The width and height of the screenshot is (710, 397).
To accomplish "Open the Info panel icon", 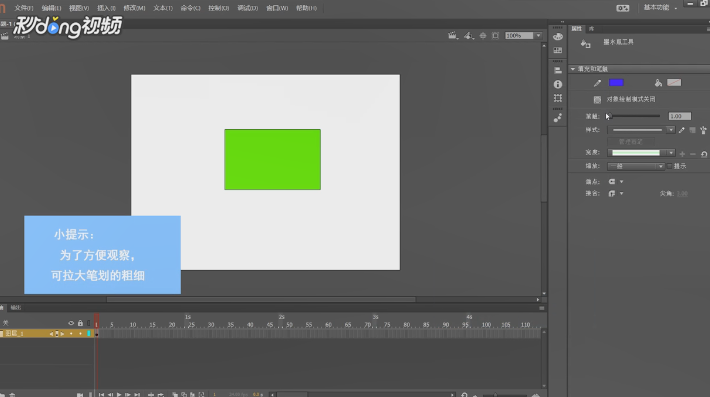I will pyautogui.click(x=558, y=84).
